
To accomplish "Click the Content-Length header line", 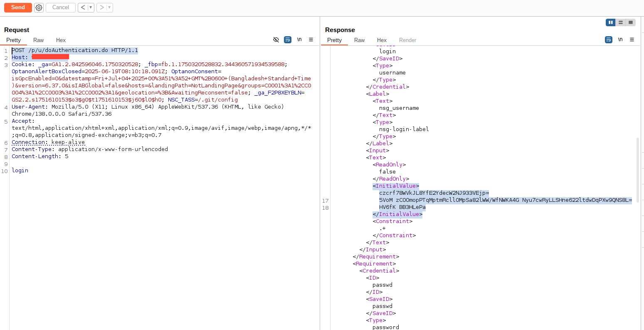I will pos(40,156).
